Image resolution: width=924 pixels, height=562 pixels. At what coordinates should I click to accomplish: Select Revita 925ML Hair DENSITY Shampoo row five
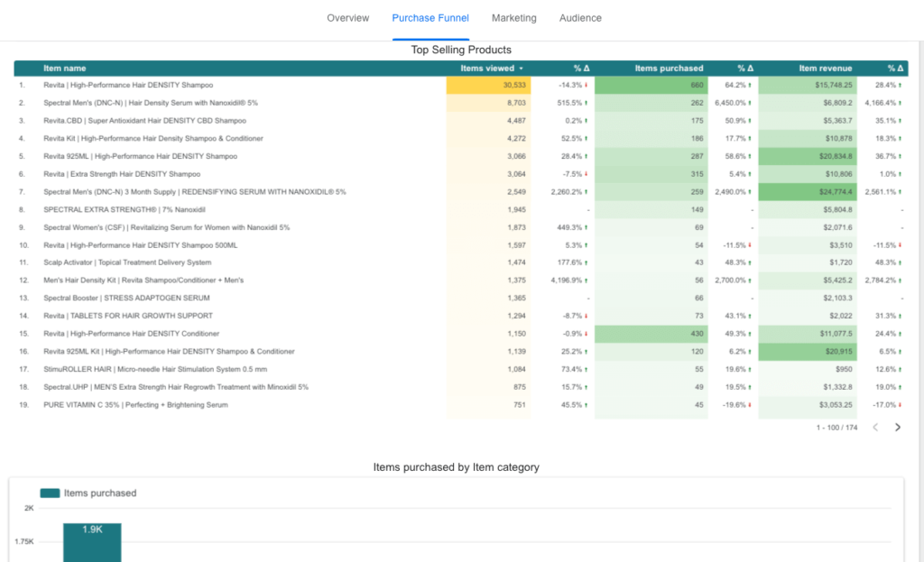pyautogui.click(x=461, y=156)
